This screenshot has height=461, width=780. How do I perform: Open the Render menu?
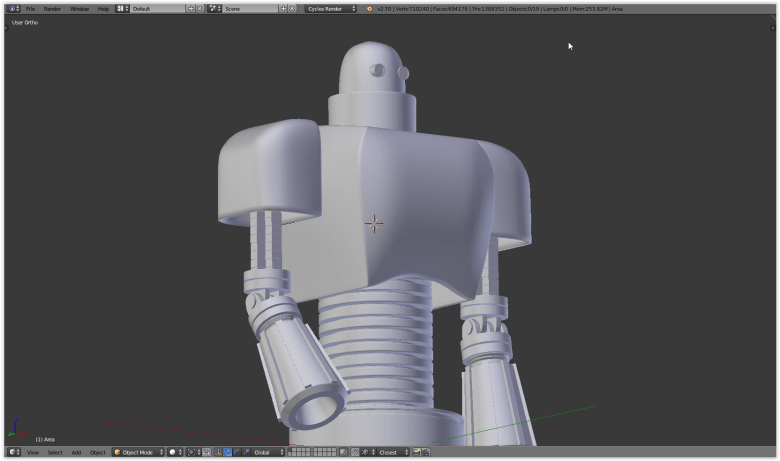52,8
